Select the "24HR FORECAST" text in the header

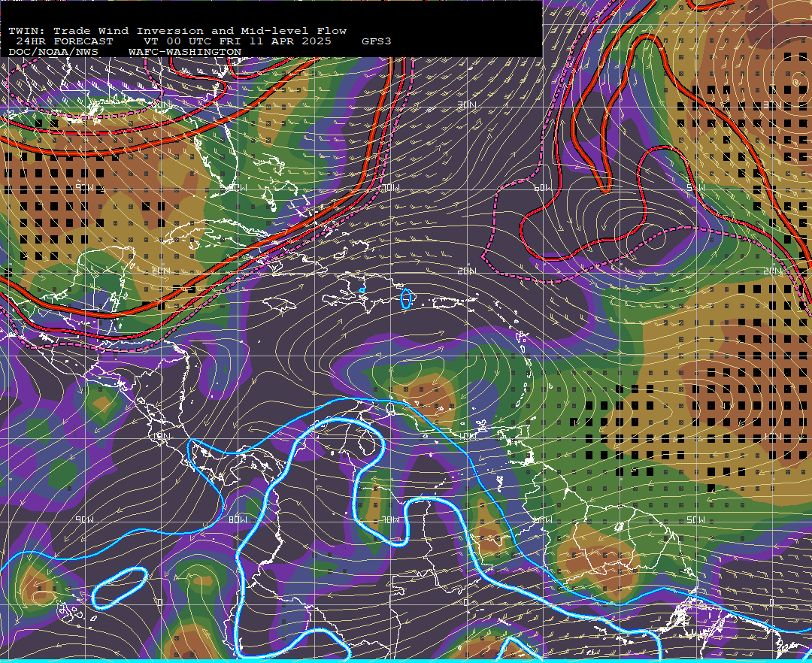pyautogui.click(x=64, y=41)
